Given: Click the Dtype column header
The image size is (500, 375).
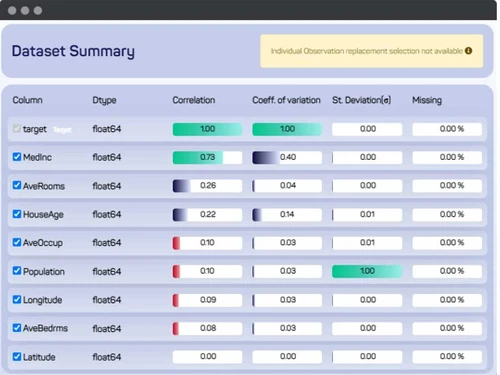Looking at the screenshot, I should 104,100.
